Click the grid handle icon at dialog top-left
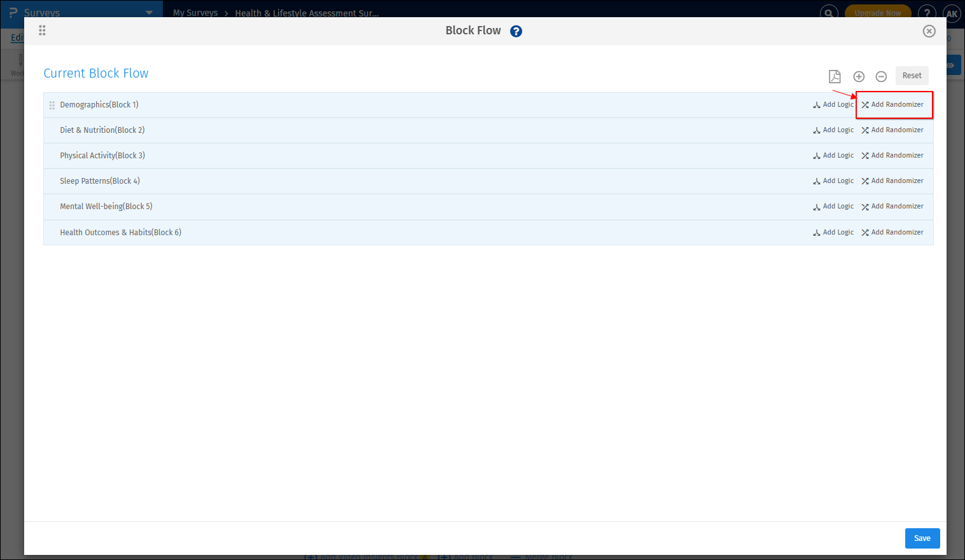The image size is (965, 560). coord(42,31)
